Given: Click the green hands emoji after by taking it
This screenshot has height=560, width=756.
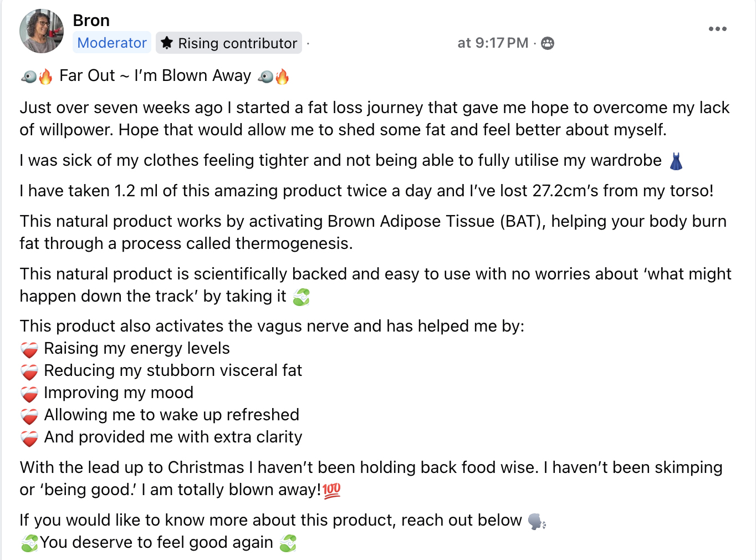Looking at the screenshot, I should pos(301,297).
